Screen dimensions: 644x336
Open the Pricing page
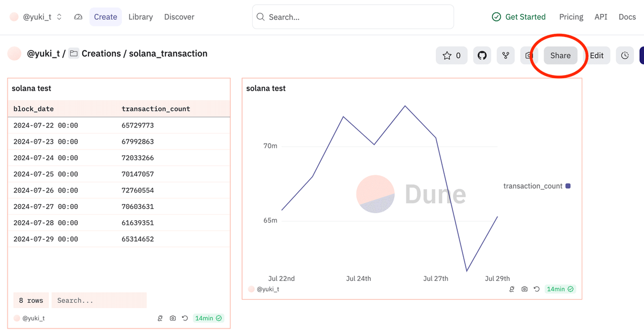[571, 17]
